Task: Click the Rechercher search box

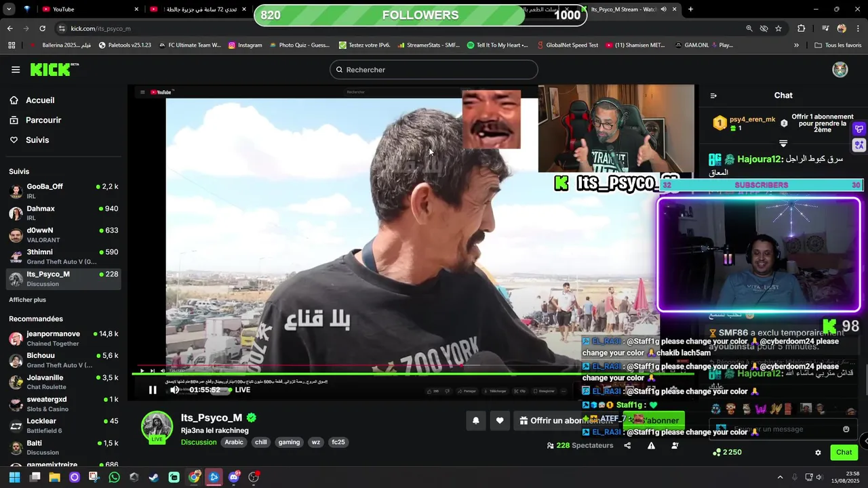Action: [434, 70]
